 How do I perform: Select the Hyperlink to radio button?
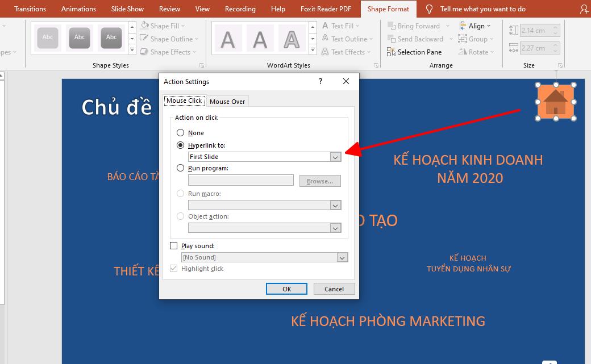coord(180,145)
